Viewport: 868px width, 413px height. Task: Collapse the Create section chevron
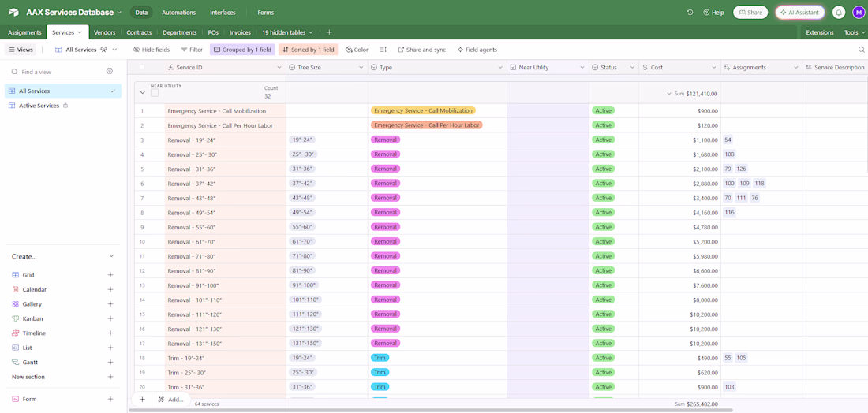pyautogui.click(x=110, y=256)
